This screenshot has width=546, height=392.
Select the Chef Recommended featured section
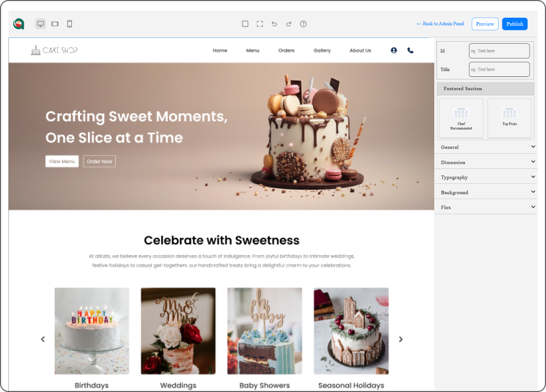pyautogui.click(x=461, y=118)
